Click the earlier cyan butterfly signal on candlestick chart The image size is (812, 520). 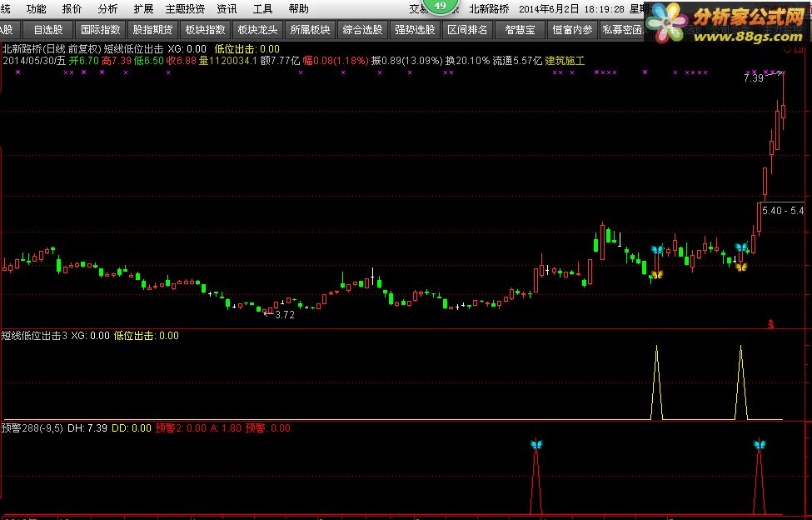(657, 250)
